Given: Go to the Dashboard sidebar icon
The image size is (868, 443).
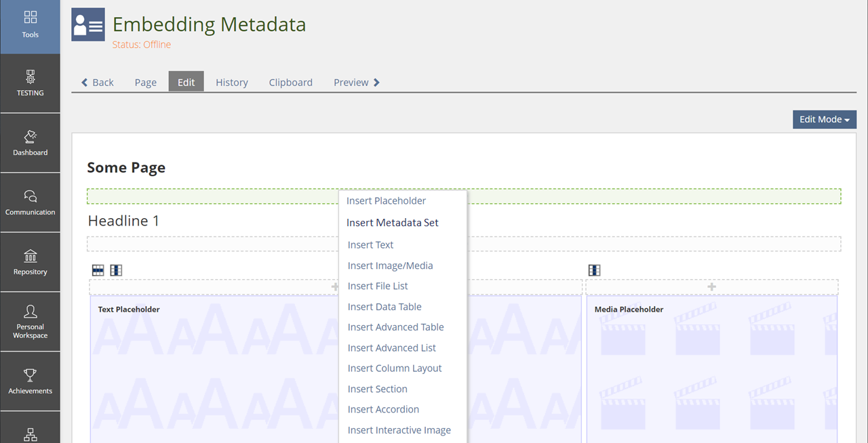Looking at the screenshot, I should pyautogui.click(x=30, y=142).
